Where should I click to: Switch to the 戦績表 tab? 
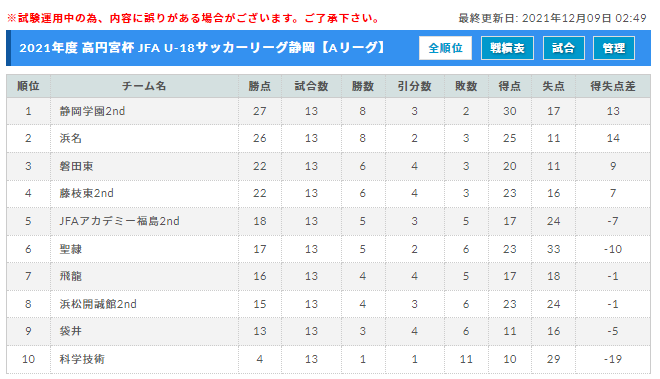point(507,48)
